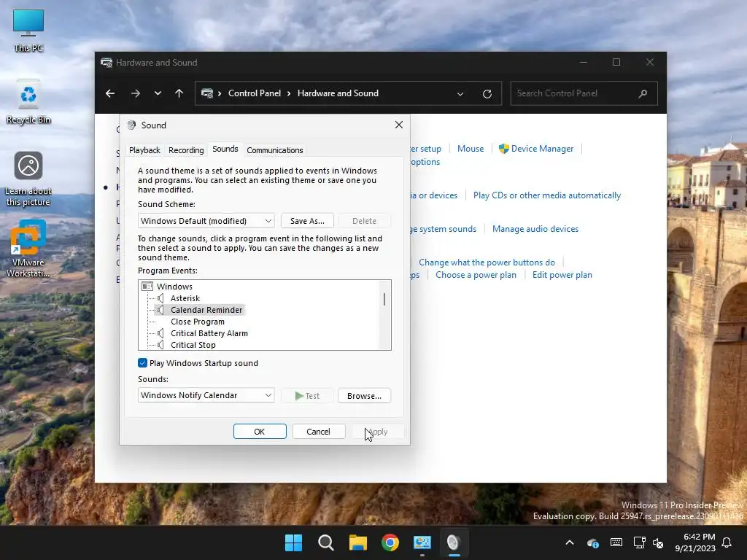
Task: Open the muted volume tray icon
Action: (x=658, y=542)
